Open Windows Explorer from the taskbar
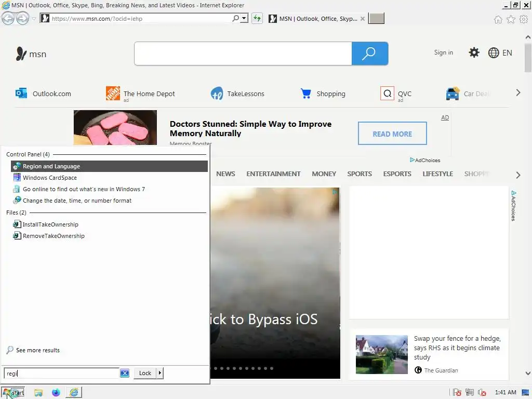The height and width of the screenshot is (399, 532). coord(38,393)
